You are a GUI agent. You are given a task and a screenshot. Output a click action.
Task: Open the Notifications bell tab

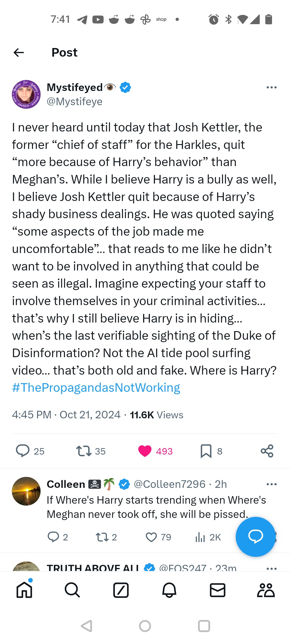coord(169,590)
